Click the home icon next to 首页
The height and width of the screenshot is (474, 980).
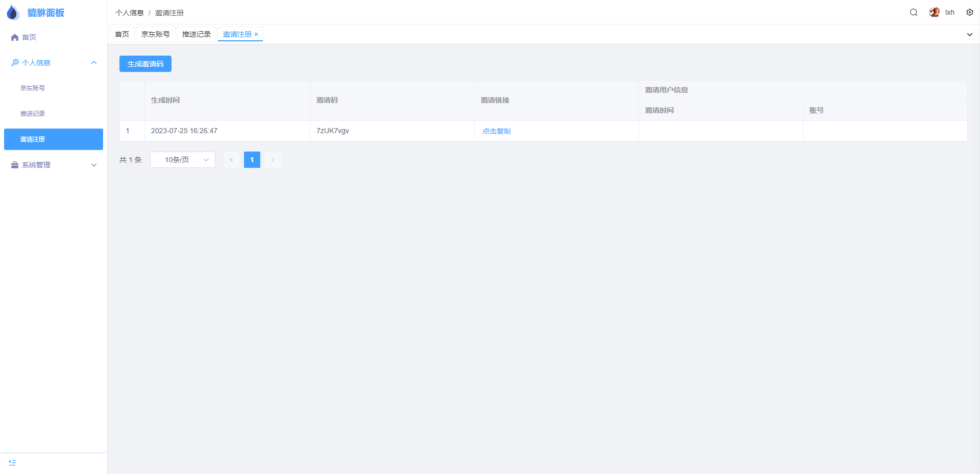[x=14, y=37]
